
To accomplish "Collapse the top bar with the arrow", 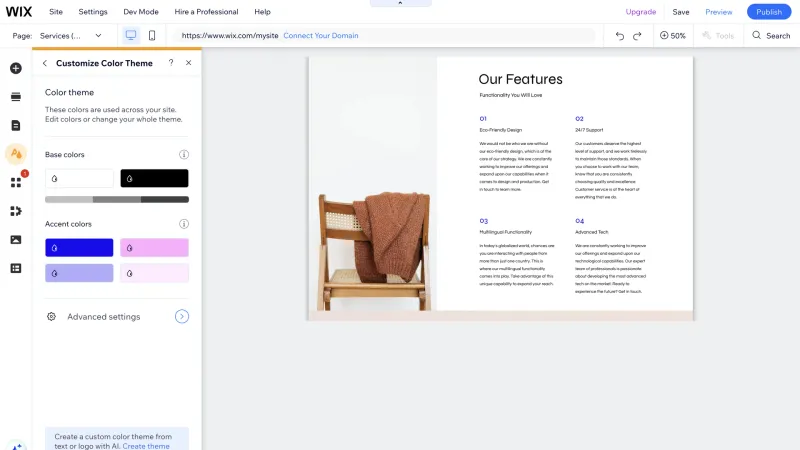I will (x=400, y=3).
